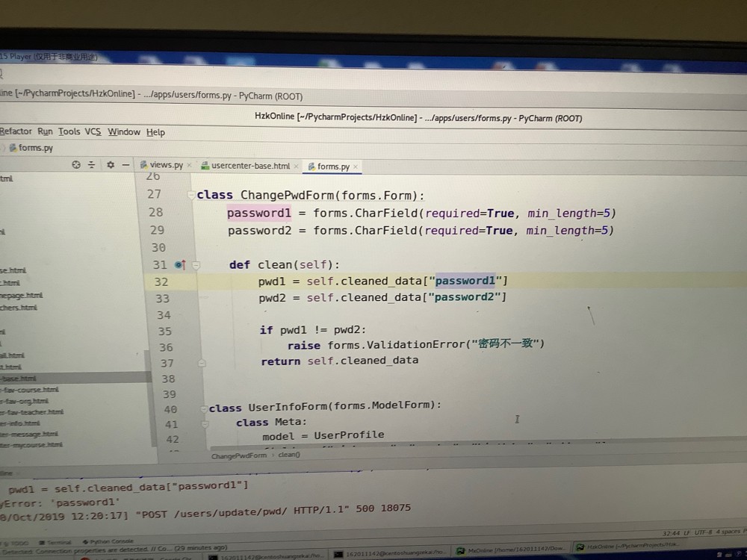747x560 pixels.
Task: Select the forms.py editor tab
Action: 333,167
